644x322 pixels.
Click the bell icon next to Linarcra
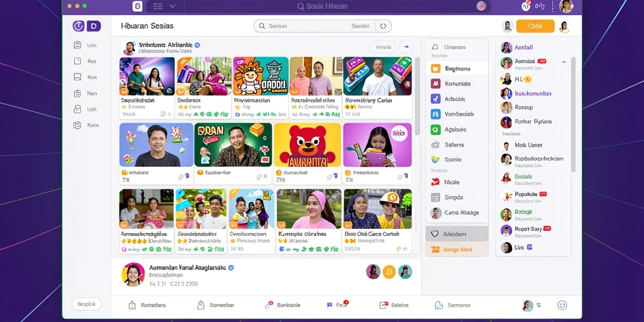pyautogui.click(x=435, y=47)
